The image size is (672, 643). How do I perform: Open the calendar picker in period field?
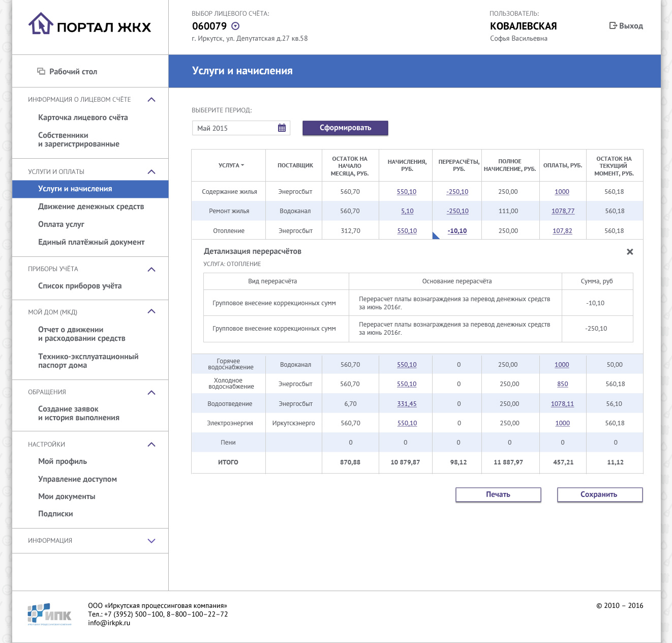(x=282, y=128)
